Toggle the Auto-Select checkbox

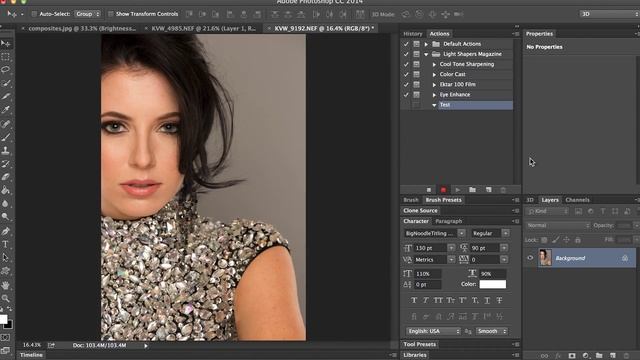tap(34, 14)
